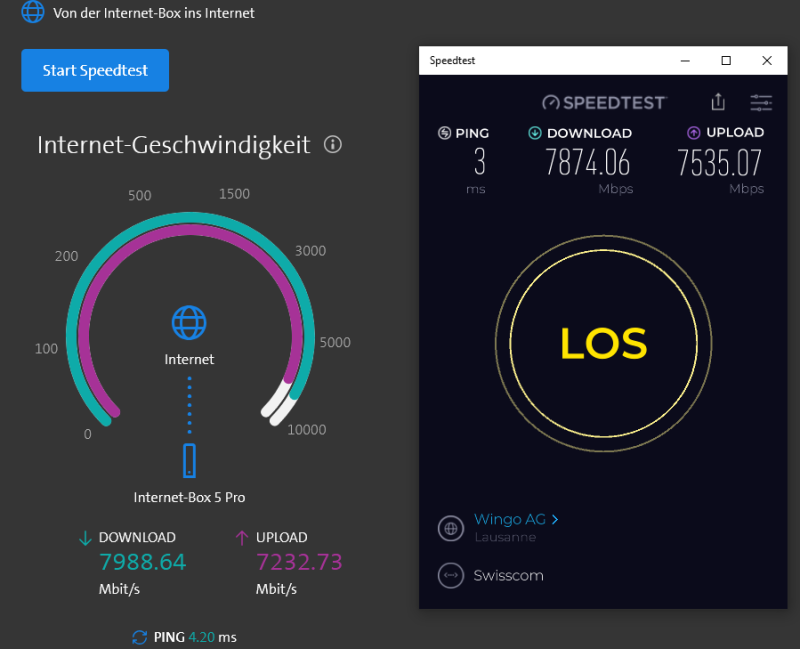Open the Speedtest settings sliders icon

761,102
